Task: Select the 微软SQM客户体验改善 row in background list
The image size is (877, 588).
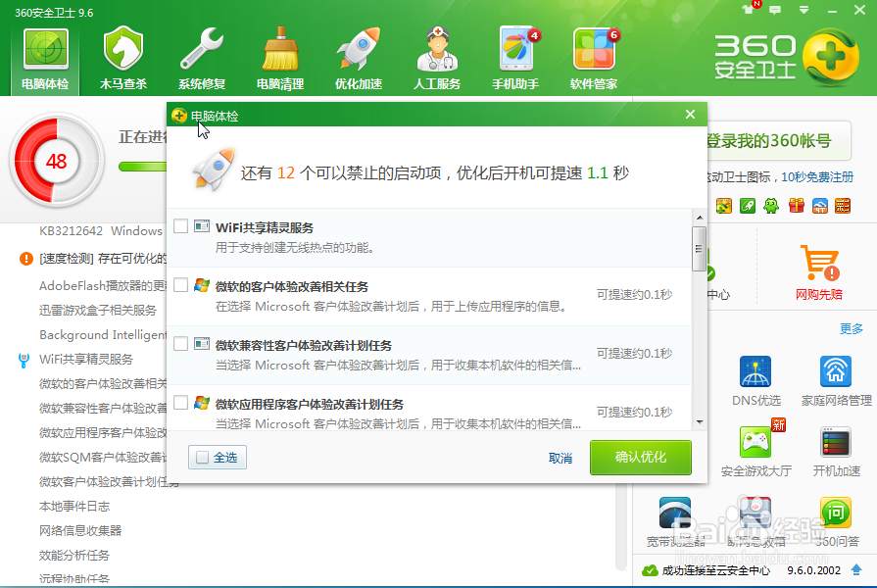Action: pos(103,458)
